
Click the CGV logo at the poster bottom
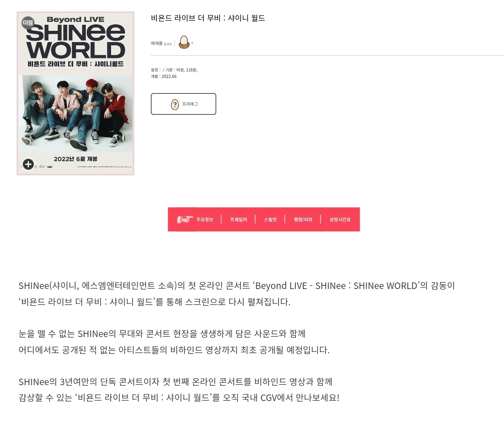pos(50,167)
